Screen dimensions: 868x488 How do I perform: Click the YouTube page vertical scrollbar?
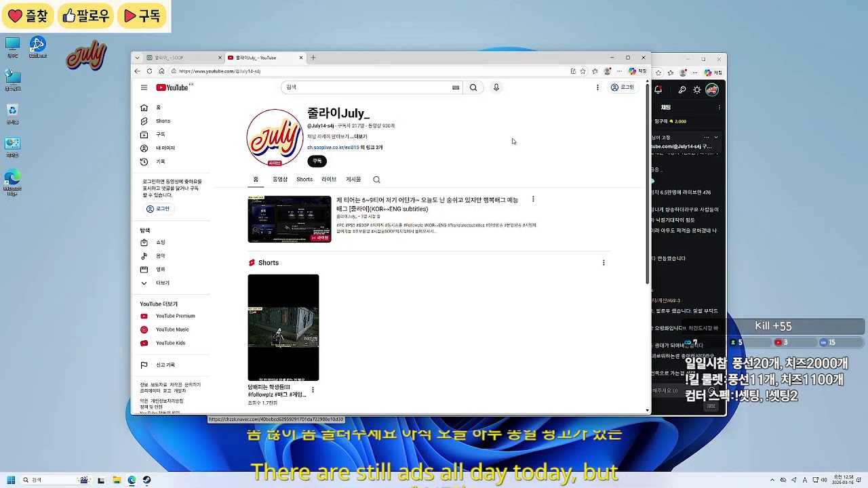click(648, 183)
